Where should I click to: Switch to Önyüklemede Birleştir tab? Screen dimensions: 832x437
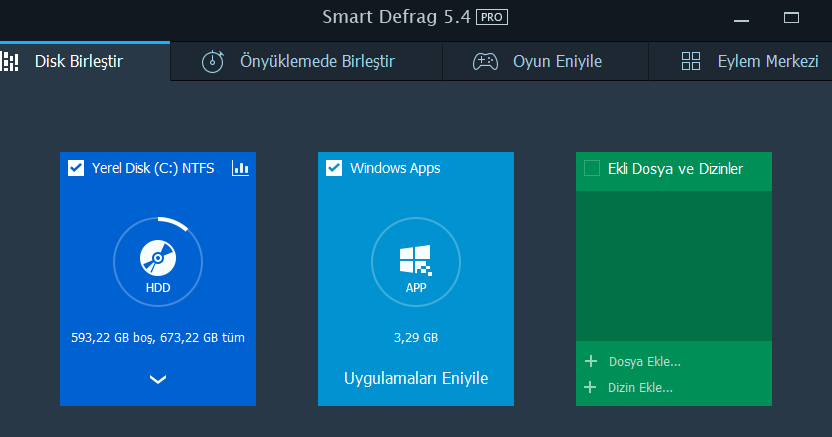(306, 62)
